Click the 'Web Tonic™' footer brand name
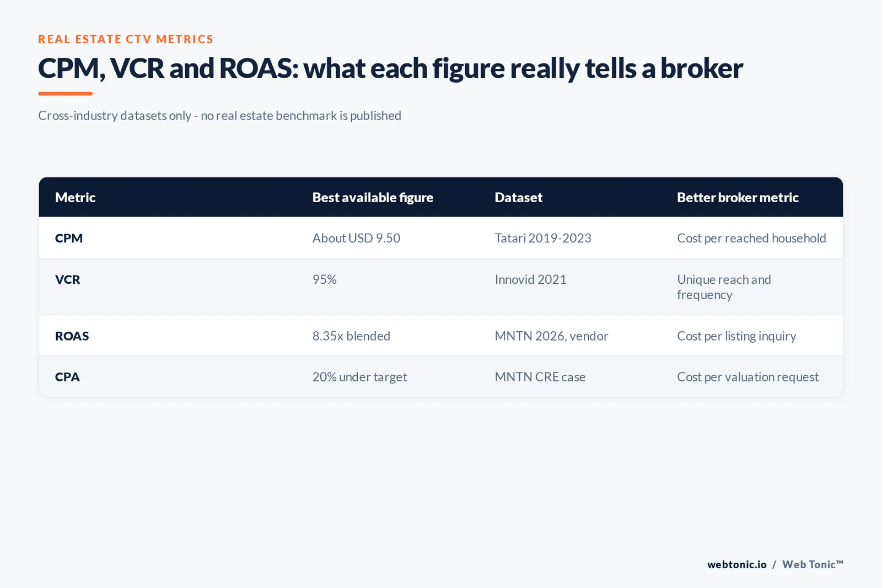 (813, 564)
